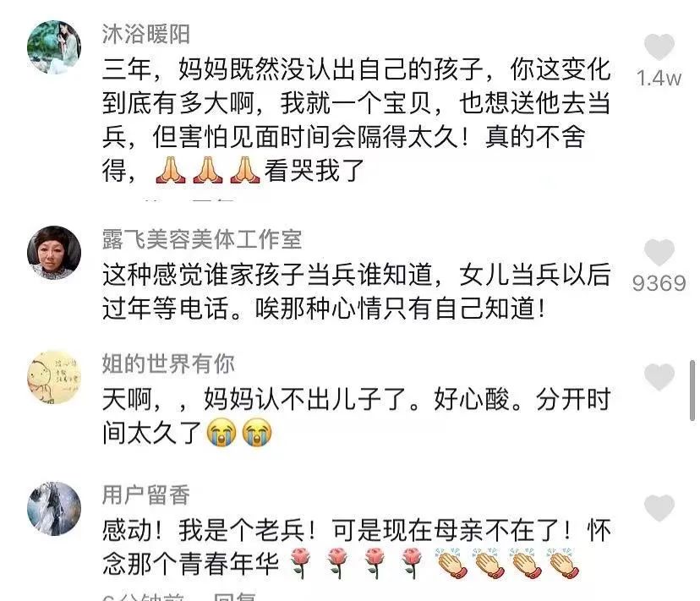The image size is (700, 601).
Task: Select comment text starting 天啊,,妈妈认不出
Action: tap(356, 416)
